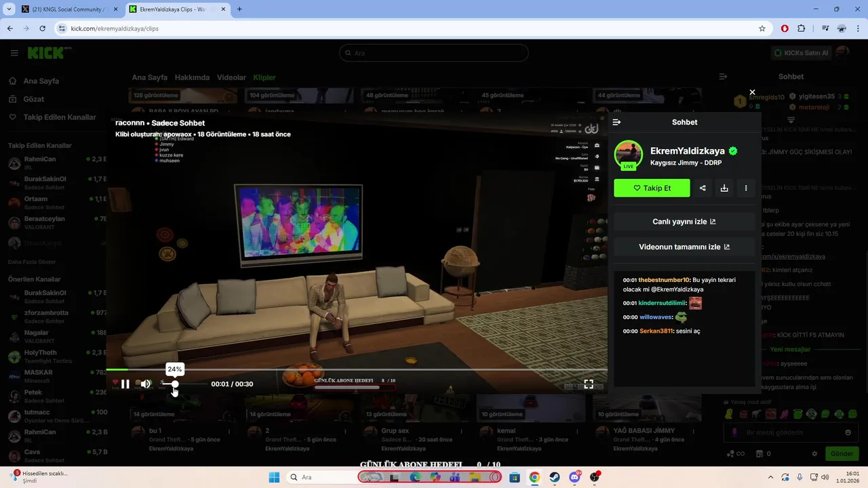Viewport: 868px width, 488px height.
Task: Open emoji picker in chat message box
Action: [848, 432]
